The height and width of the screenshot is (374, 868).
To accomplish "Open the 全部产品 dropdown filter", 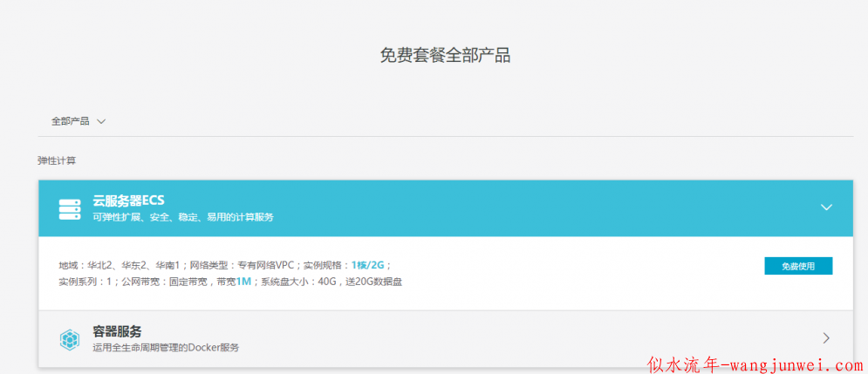I will pyautogui.click(x=78, y=121).
